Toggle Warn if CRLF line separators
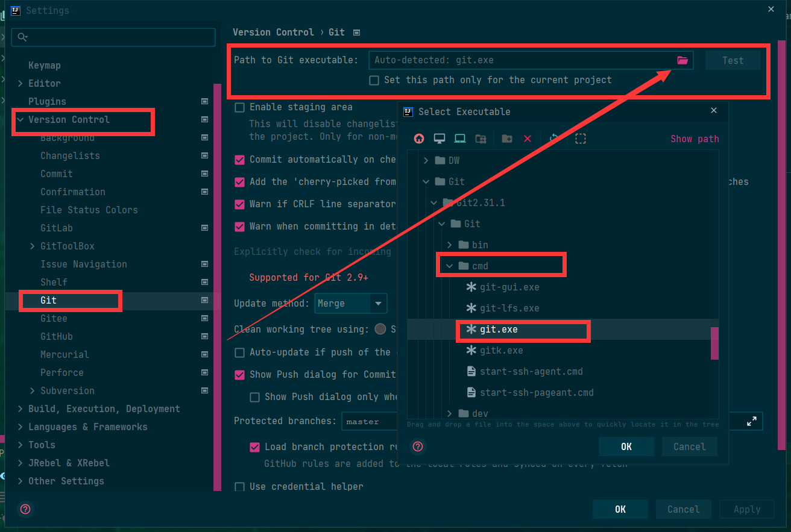This screenshot has height=532, width=791. [x=239, y=204]
